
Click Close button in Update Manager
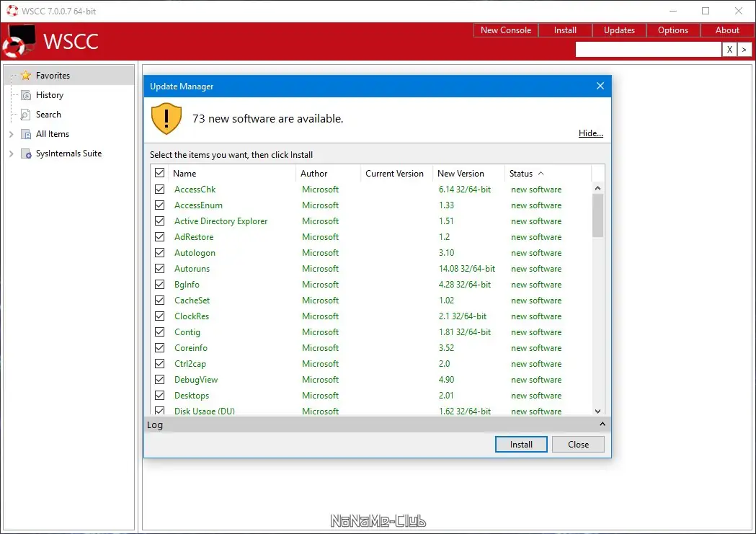pos(578,445)
